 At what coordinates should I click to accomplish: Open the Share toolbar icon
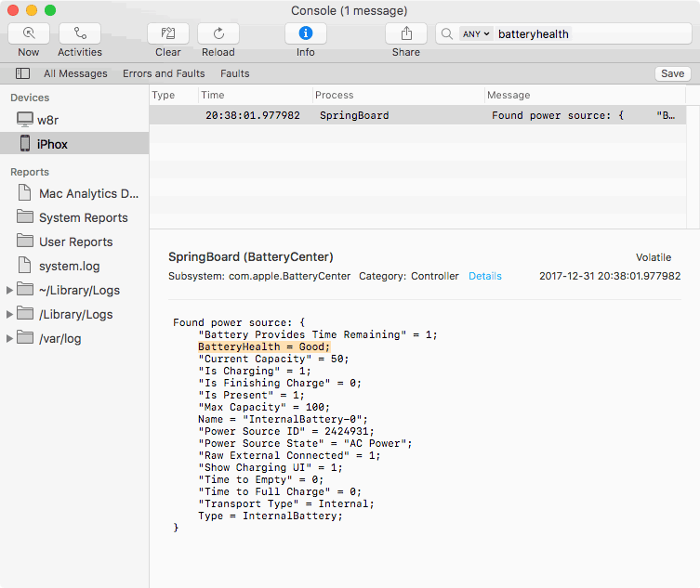tap(406, 33)
